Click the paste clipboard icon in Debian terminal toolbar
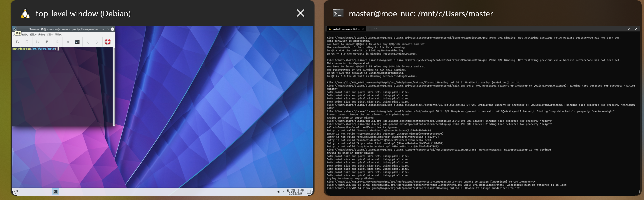The image size is (644, 200). tap(47, 42)
